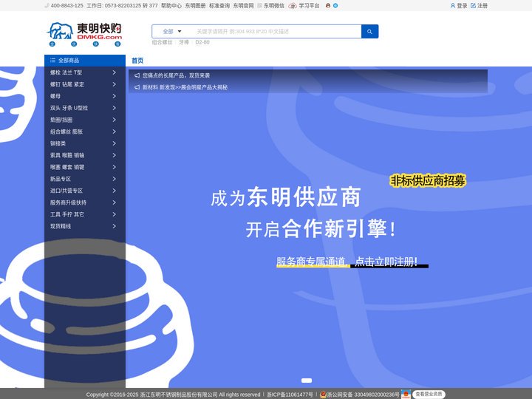Click the keyword search input field
This screenshot has width=532, height=399.
pos(276,32)
